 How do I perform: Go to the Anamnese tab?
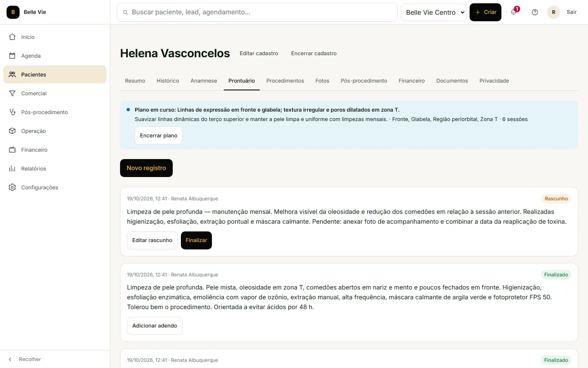(x=204, y=81)
